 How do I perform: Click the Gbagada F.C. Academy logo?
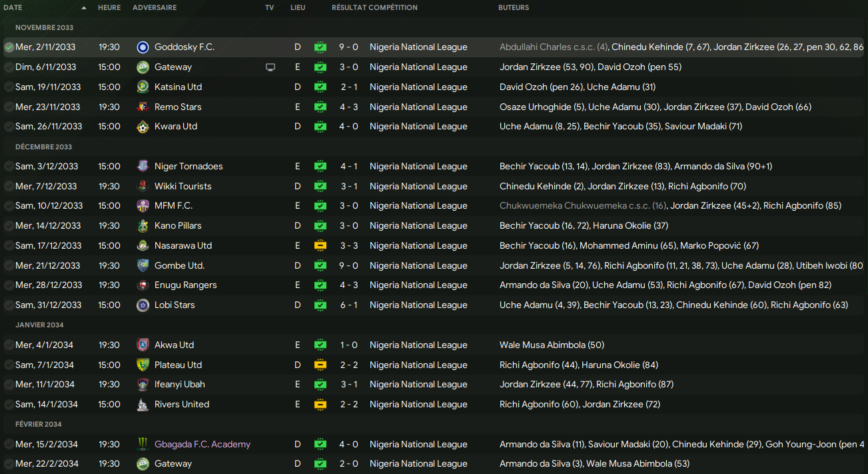click(143, 445)
